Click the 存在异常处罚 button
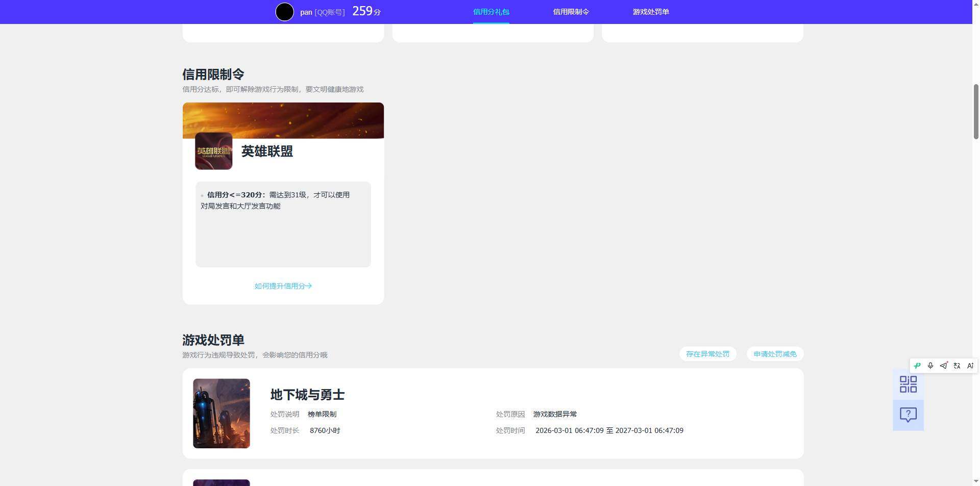The image size is (980, 486). (x=707, y=354)
